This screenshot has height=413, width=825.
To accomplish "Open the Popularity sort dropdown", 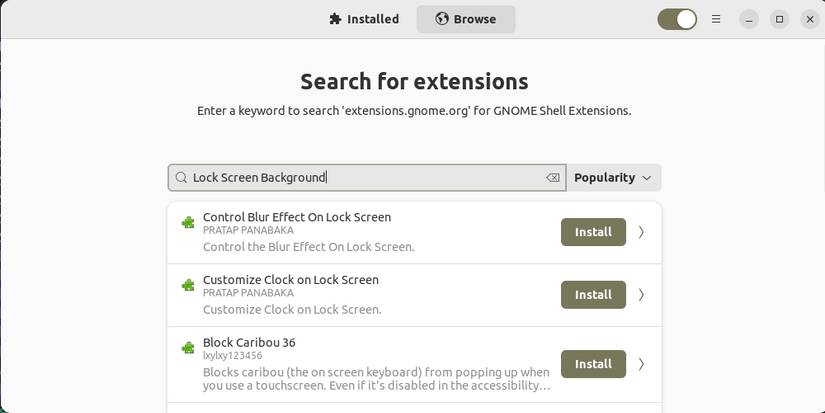I will (613, 178).
